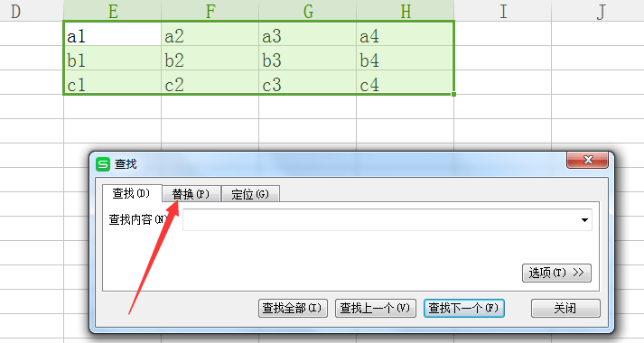The height and width of the screenshot is (343, 644).
Task: Select cell containing c1
Action: pyautogui.click(x=113, y=82)
